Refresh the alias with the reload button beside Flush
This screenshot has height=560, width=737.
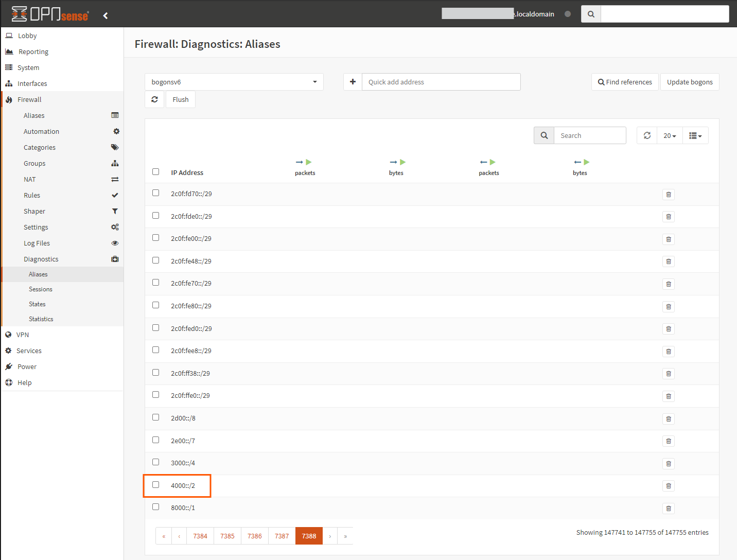tap(154, 99)
